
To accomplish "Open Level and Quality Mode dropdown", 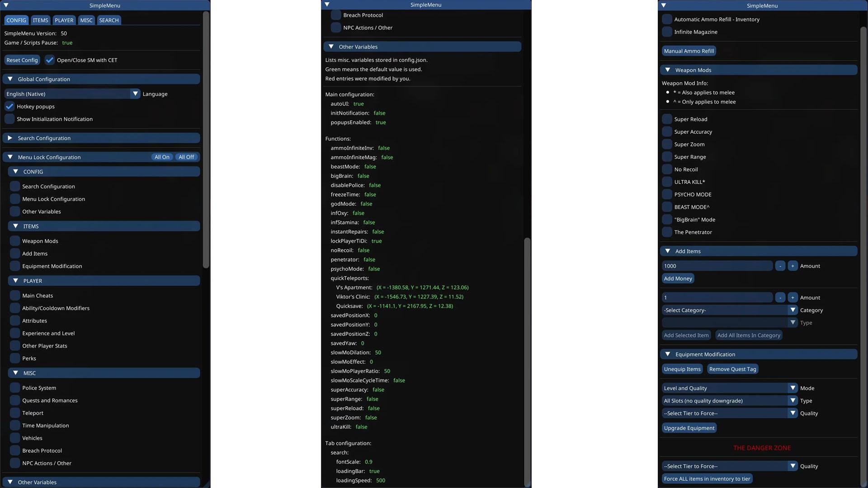I will [x=730, y=389].
